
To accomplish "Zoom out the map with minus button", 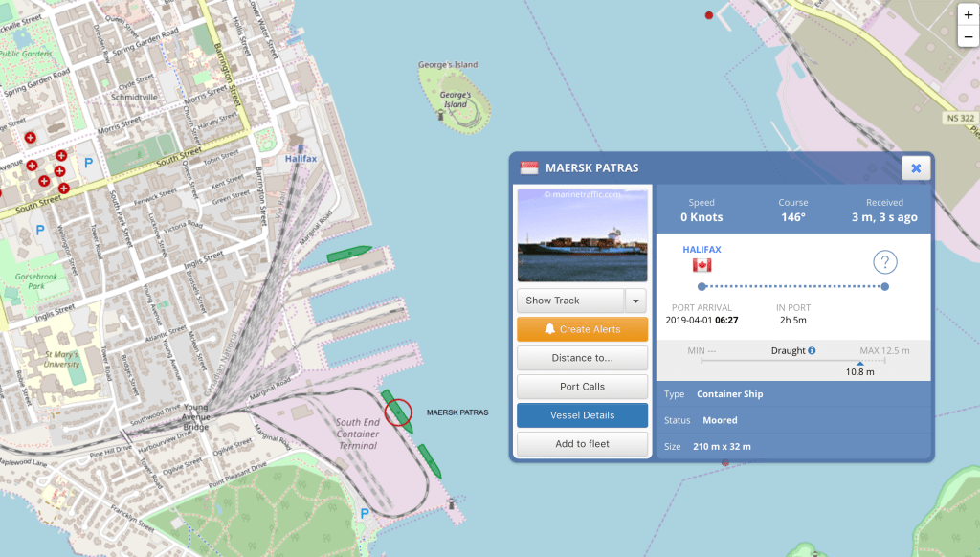I will click(969, 37).
